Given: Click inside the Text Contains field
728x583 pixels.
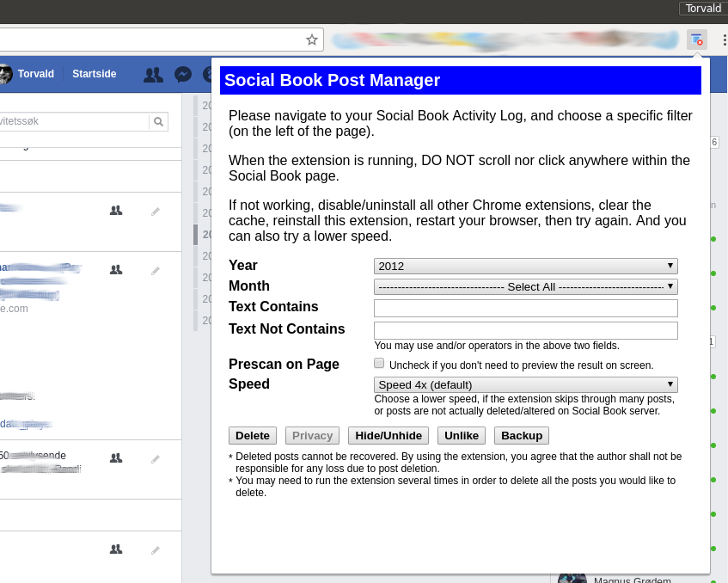Looking at the screenshot, I should click(x=525, y=308).
